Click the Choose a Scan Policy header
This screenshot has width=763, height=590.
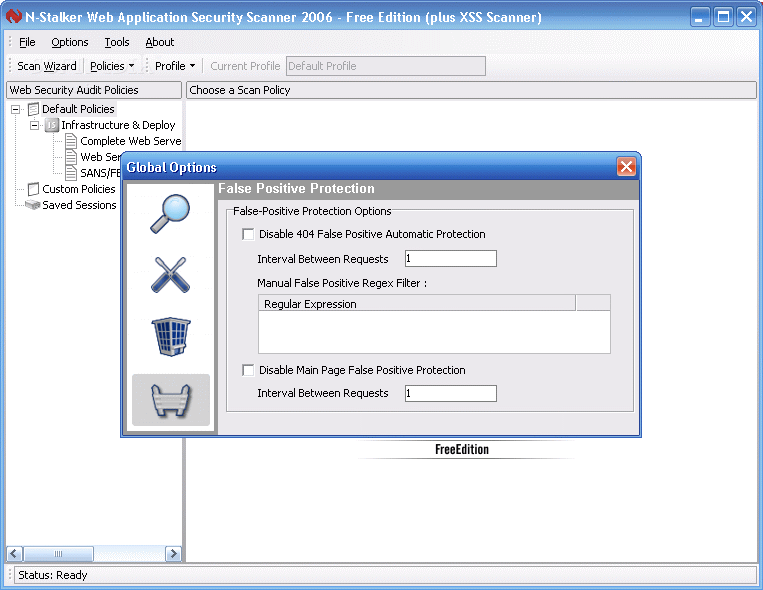coord(471,90)
